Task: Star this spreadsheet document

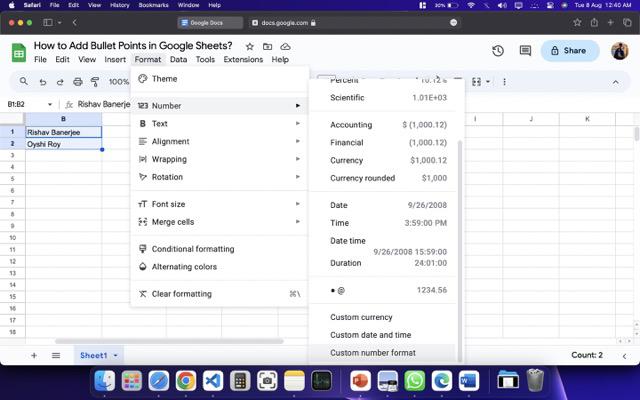Action: click(x=250, y=47)
